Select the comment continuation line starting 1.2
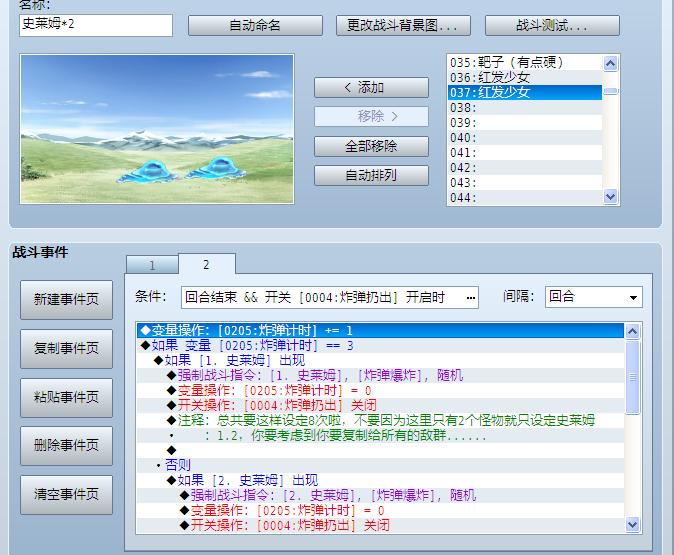 (380, 436)
